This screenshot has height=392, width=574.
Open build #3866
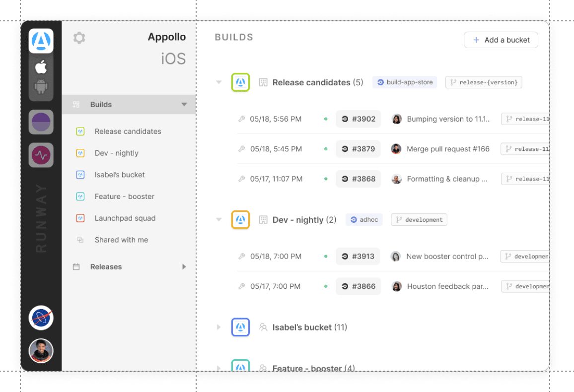(x=359, y=286)
